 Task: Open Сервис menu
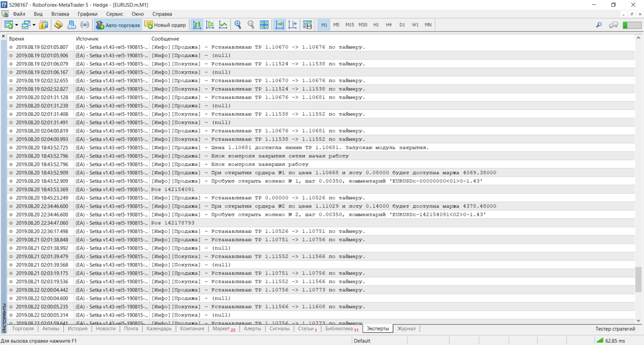pos(115,13)
